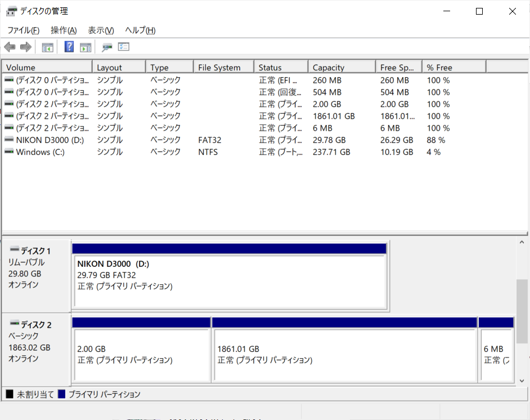Toggle the action pane toolbar icon
The width and height of the screenshot is (530, 420).
tap(86, 47)
